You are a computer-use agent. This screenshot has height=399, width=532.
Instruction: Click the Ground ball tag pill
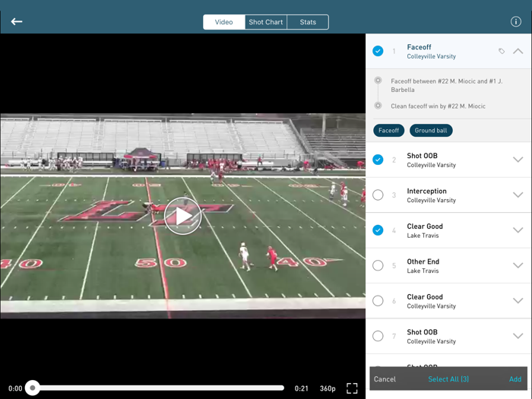point(431,130)
